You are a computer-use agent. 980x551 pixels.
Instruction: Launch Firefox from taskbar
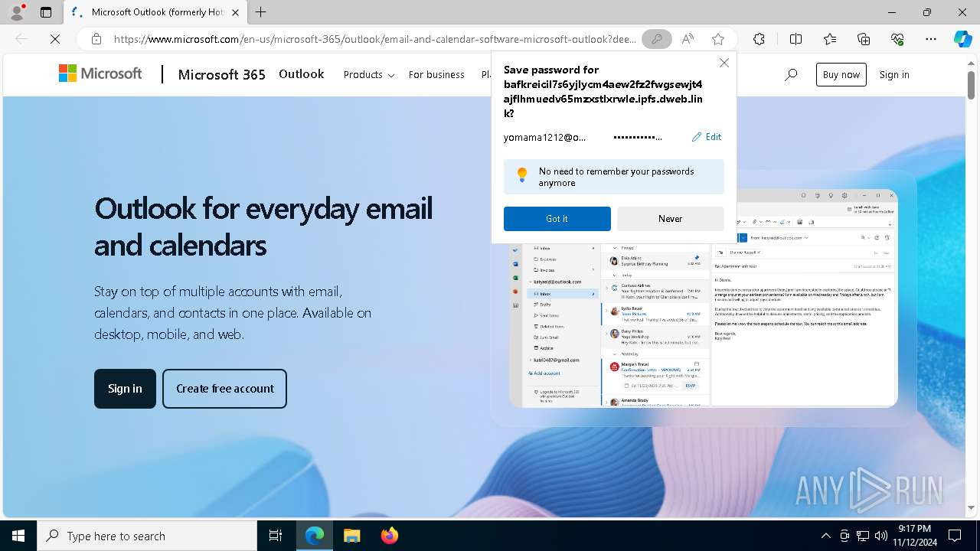[x=389, y=536]
